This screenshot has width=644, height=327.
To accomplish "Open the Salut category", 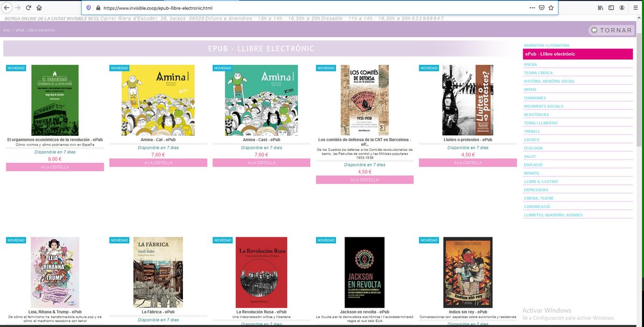I will point(530,156).
